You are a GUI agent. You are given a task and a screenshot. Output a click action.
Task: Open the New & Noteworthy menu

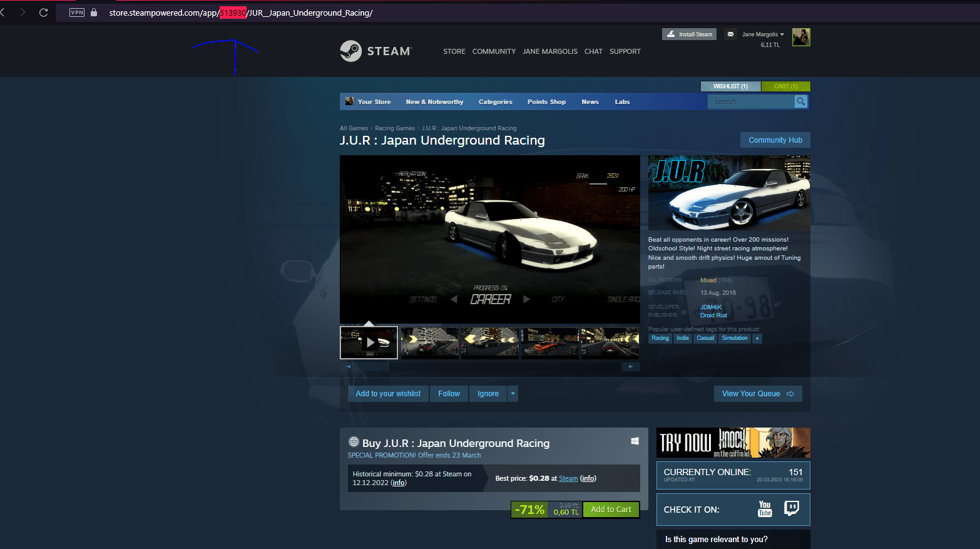tap(434, 101)
